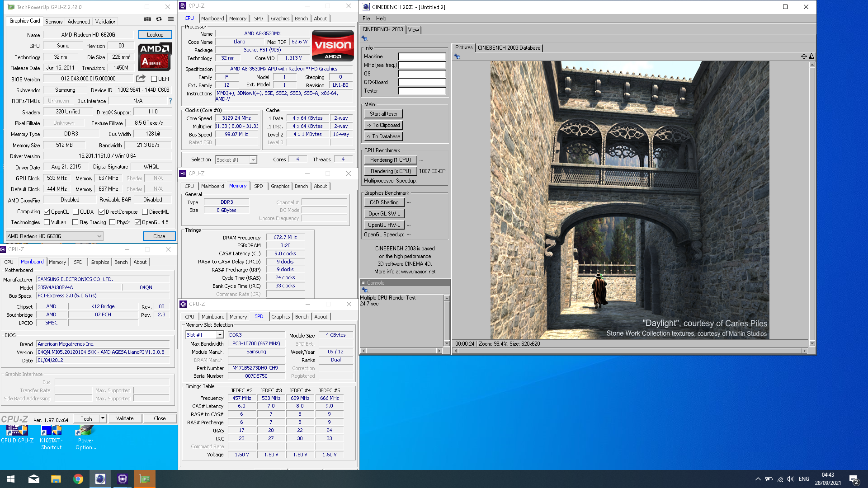This screenshot has height=488, width=868.
Task: Click AMD Vision logo in CPU-Z
Action: coord(333,46)
